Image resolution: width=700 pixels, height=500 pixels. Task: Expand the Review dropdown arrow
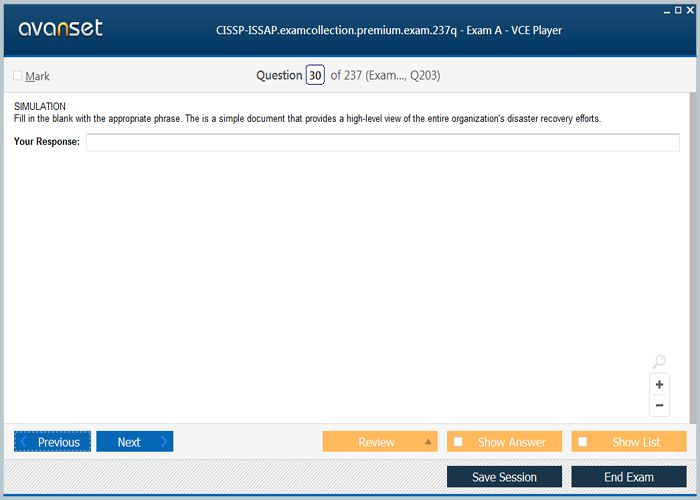[x=428, y=442]
